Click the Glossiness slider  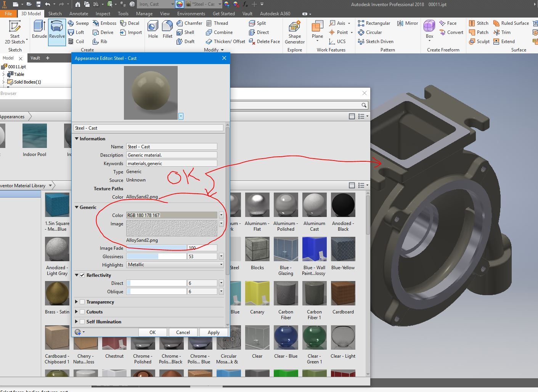(156, 257)
